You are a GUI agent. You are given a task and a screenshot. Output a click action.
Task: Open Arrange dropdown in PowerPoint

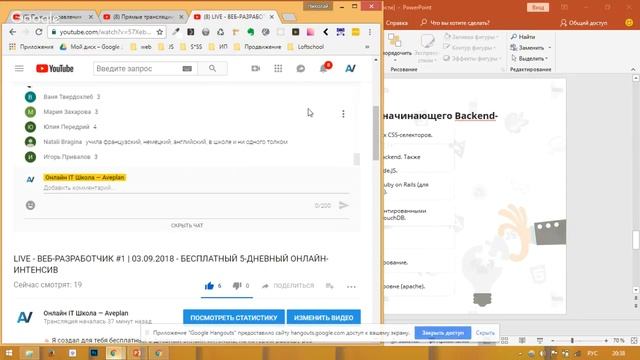pos(396,47)
